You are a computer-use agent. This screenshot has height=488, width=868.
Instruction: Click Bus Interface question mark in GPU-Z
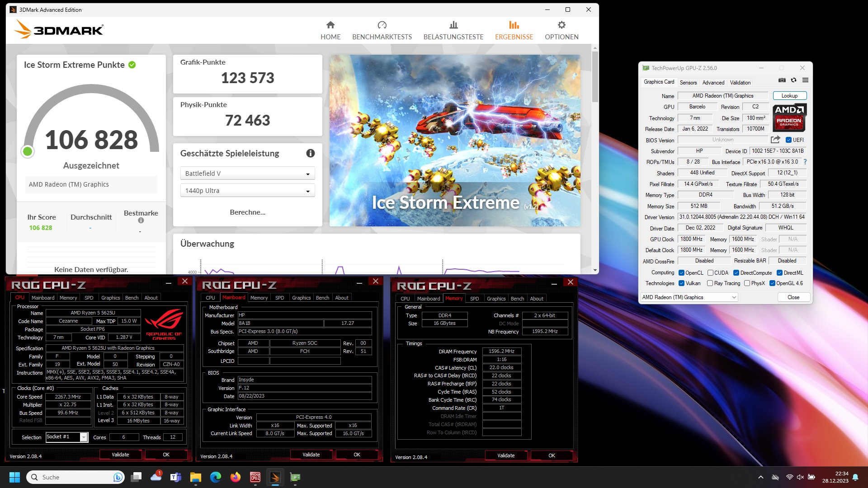point(805,162)
